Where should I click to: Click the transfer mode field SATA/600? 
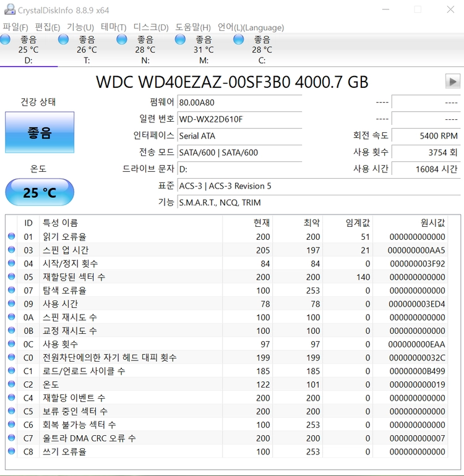click(x=239, y=153)
